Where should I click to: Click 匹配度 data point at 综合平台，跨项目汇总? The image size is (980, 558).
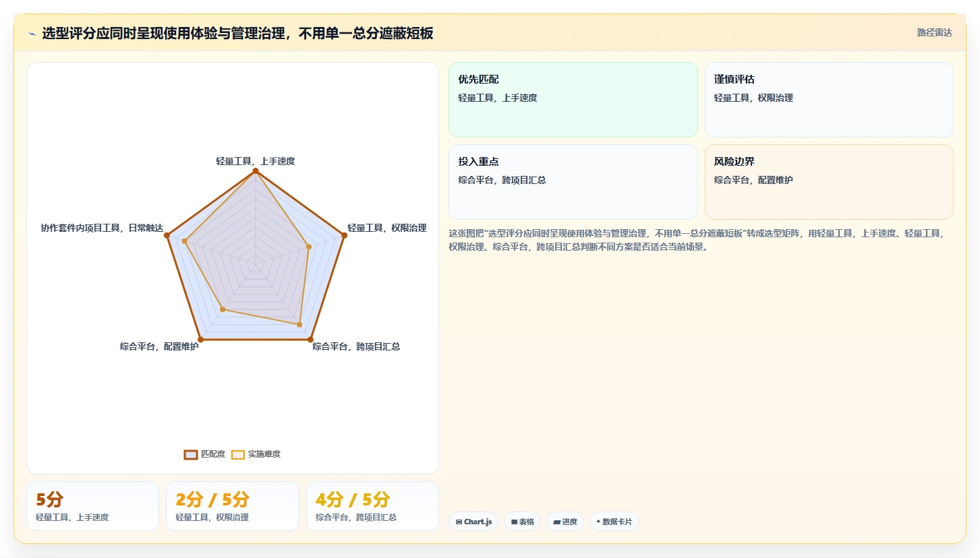pos(310,339)
